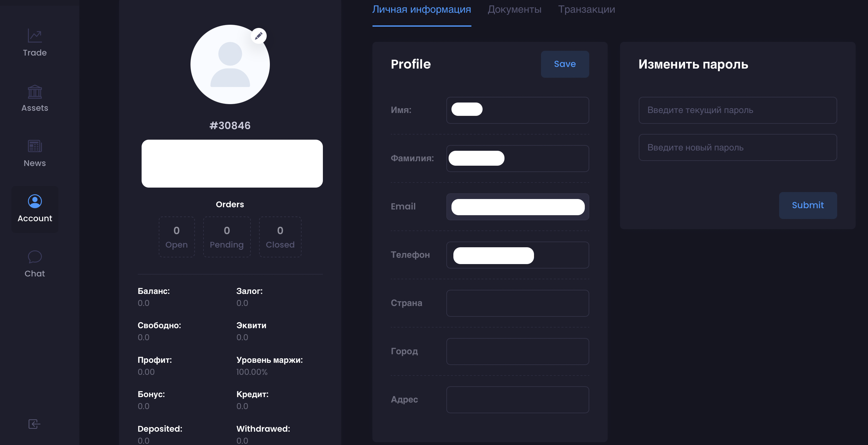
Task: Click the Save profile button
Action: tap(565, 64)
